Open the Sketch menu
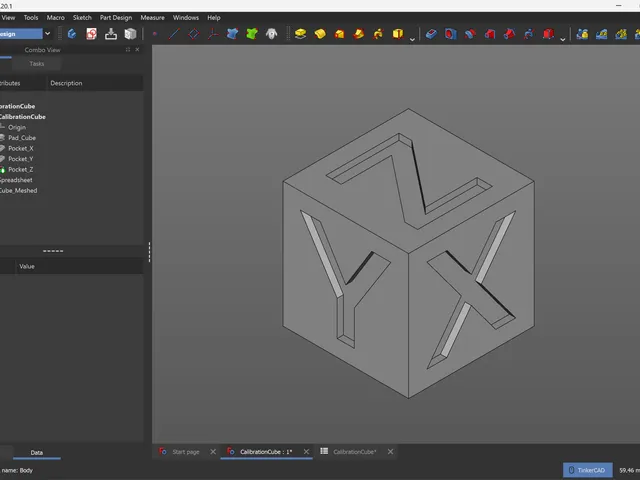640x480 pixels. (x=82, y=18)
